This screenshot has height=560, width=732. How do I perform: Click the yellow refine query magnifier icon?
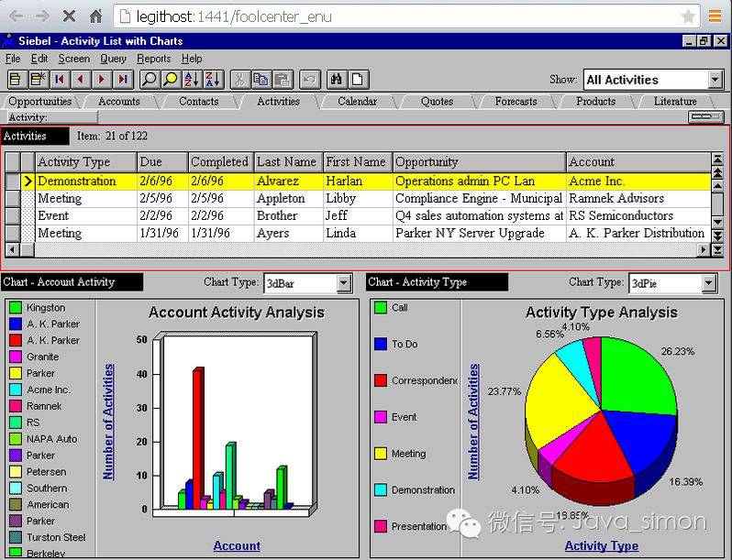pos(171,80)
